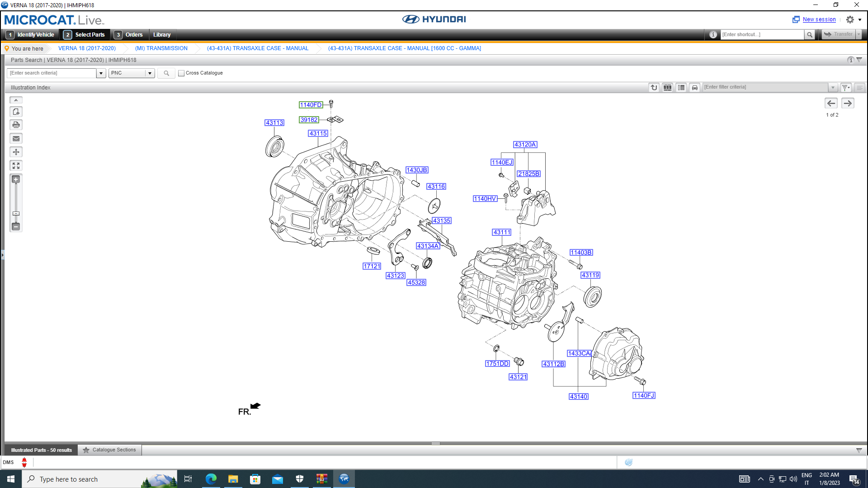Select part callout 45328
Viewport: 868px width, 488px height.
click(416, 282)
